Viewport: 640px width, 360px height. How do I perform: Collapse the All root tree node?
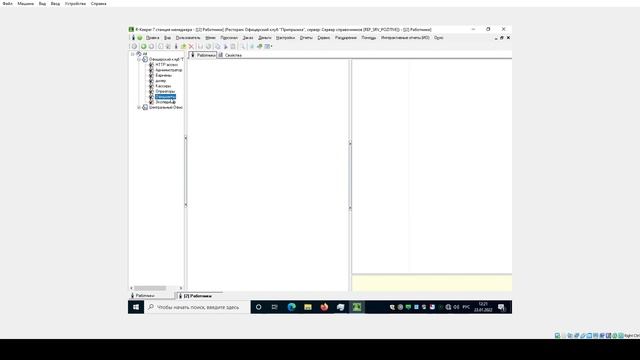click(x=133, y=54)
